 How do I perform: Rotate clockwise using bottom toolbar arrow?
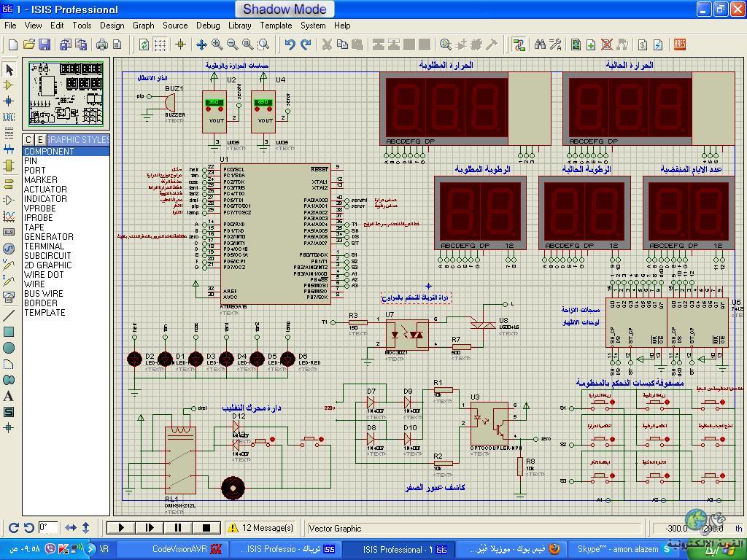(x=13, y=528)
